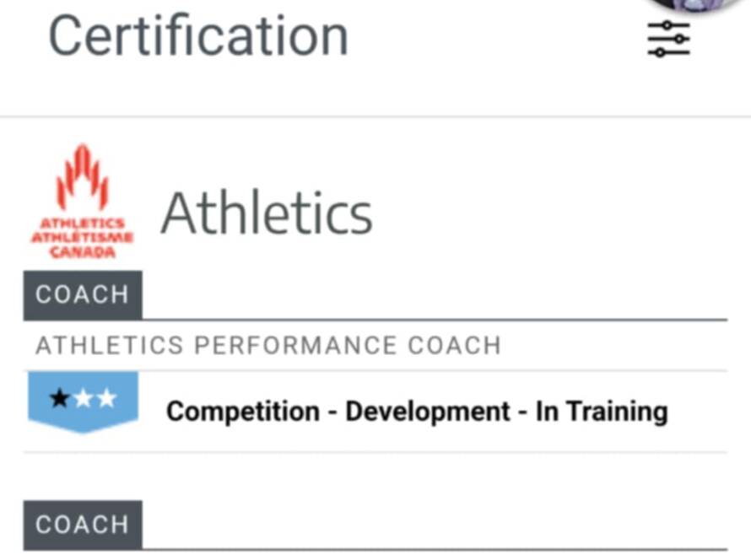Select the first COACH tab label
This screenshot has width=751, height=560.
click(x=83, y=294)
